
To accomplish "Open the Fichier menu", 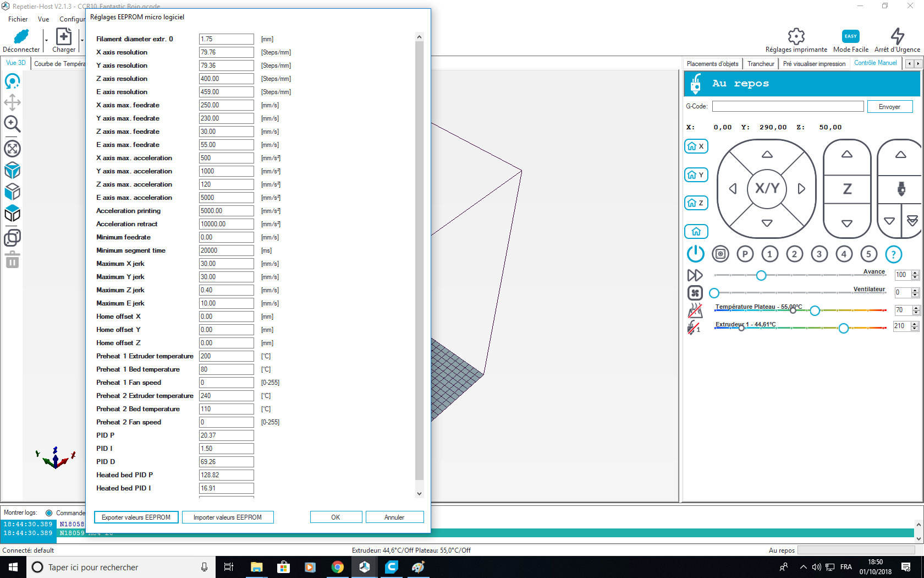I will click(x=18, y=19).
